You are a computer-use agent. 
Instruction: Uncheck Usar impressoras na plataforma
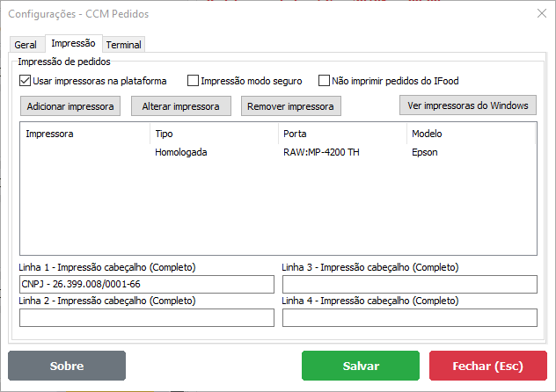click(26, 81)
